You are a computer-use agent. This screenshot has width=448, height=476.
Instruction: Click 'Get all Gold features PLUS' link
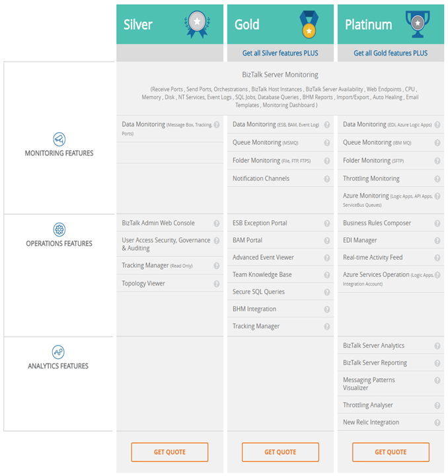[x=391, y=53]
